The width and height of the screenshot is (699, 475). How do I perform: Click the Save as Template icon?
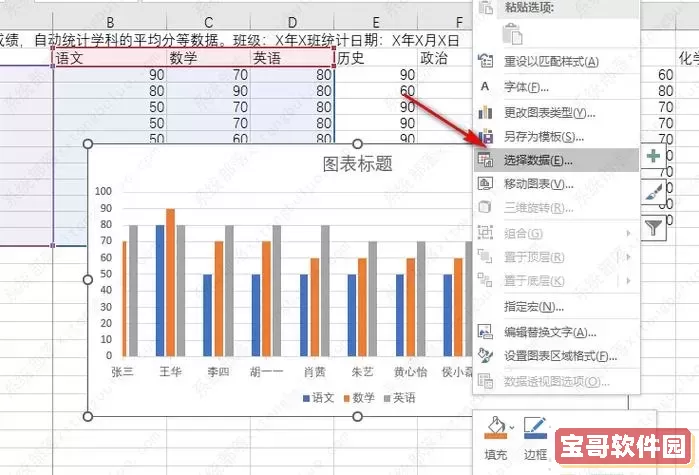tap(485, 136)
